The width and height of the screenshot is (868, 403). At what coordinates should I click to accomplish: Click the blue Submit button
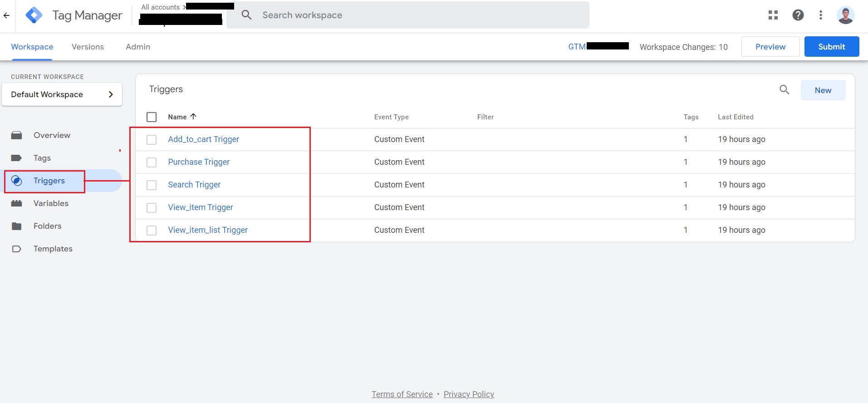point(832,47)
